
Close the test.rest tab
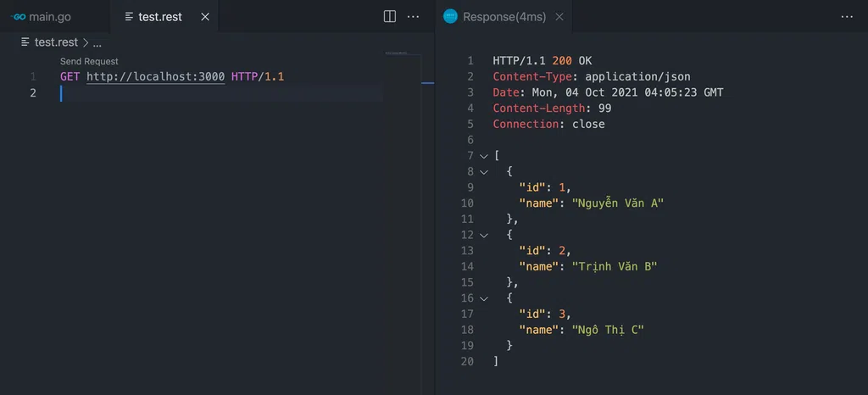[x=205, y=17]
